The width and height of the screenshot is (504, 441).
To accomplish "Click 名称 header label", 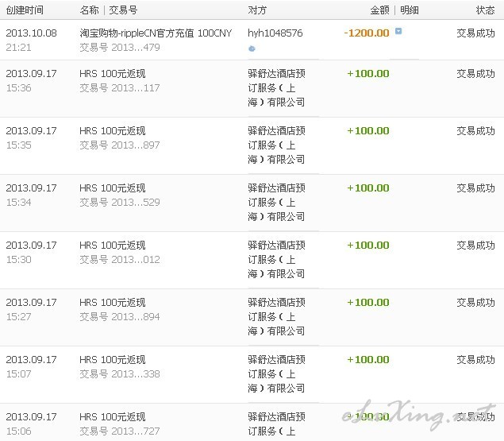I will (x=89, y=10).
